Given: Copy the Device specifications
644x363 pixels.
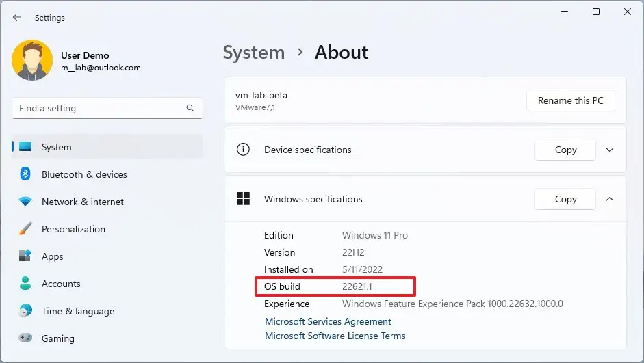Looking at the screenshot, I should click(x=565, y=150).
